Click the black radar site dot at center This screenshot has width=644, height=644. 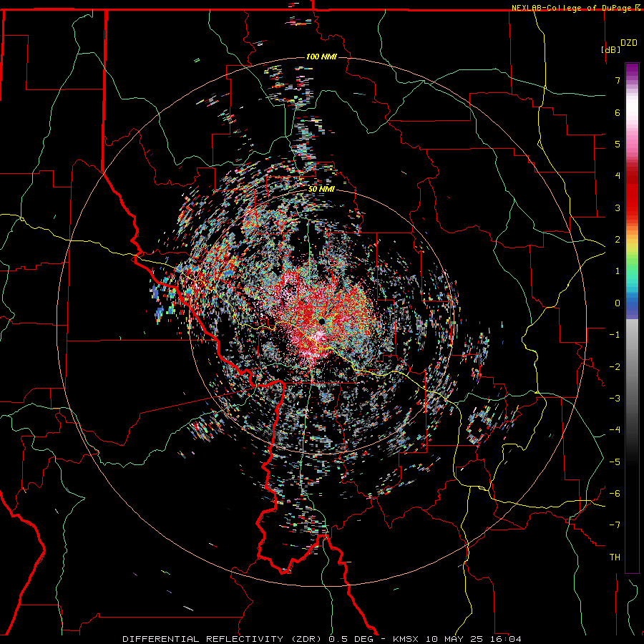point(321,321)
